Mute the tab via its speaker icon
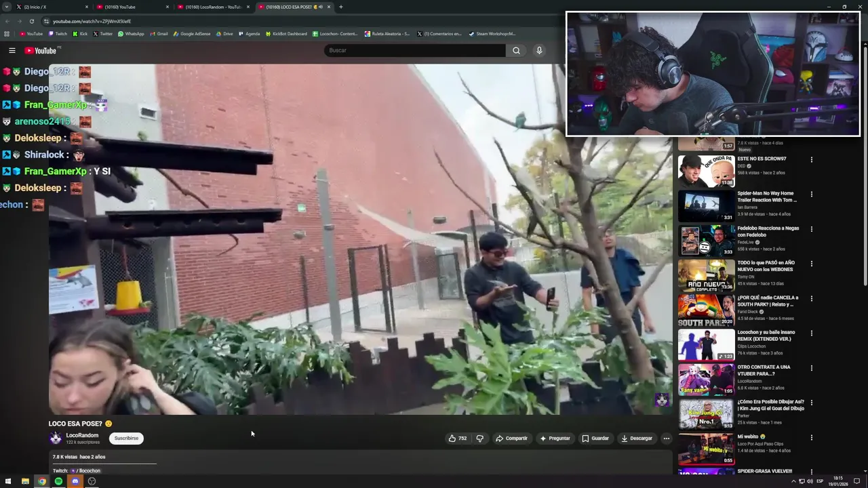868x488 pixels. coord(319,7)
